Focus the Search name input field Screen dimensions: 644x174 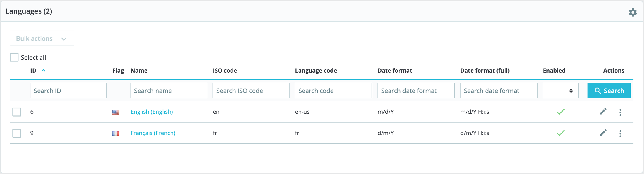[x=169, y=91]
